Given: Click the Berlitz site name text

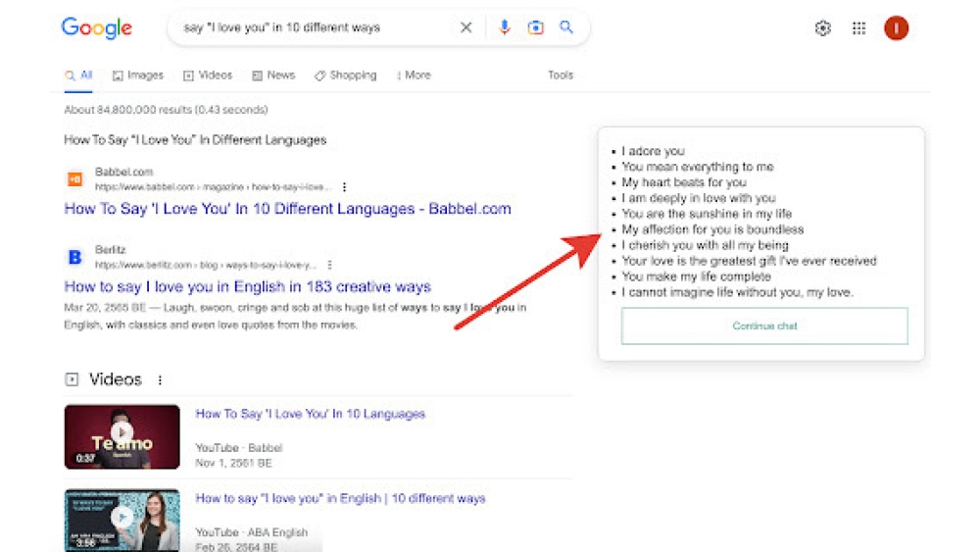Looking at the screenshot, I should pyautogui.click(x=110, y=250).
